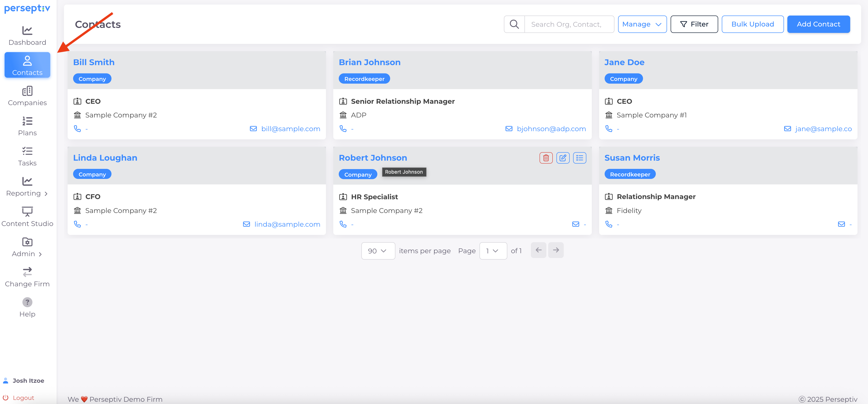Open the Tasks section in the sidebar
Image resolution: width=868 pixels, height=404 pixels.
[27, 156]
